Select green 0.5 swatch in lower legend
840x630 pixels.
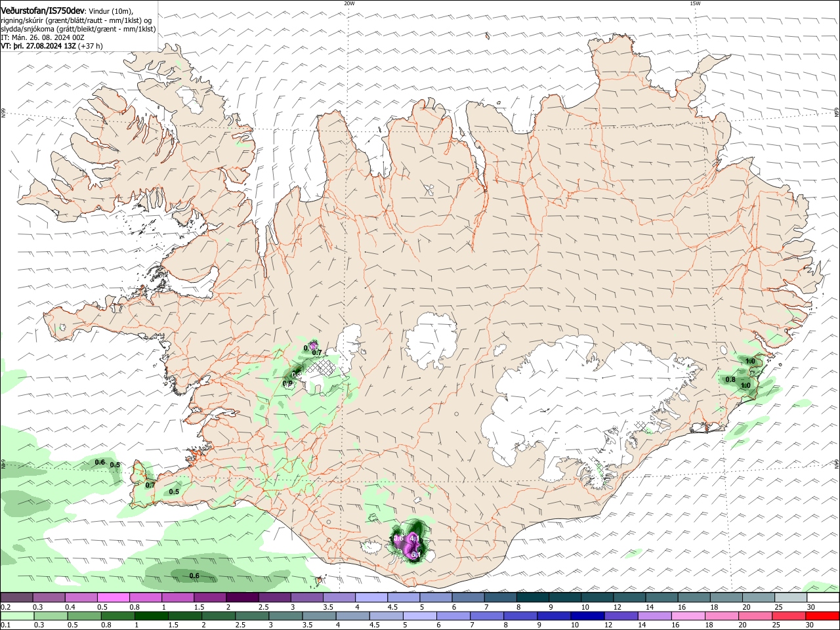[x=84, y=616]
